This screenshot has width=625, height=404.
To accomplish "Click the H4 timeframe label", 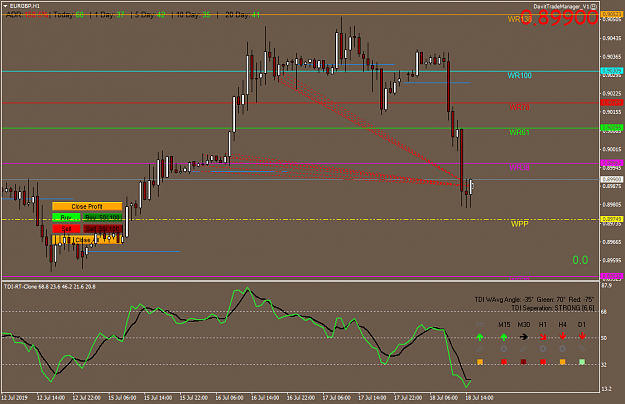I will pos(562,325).
